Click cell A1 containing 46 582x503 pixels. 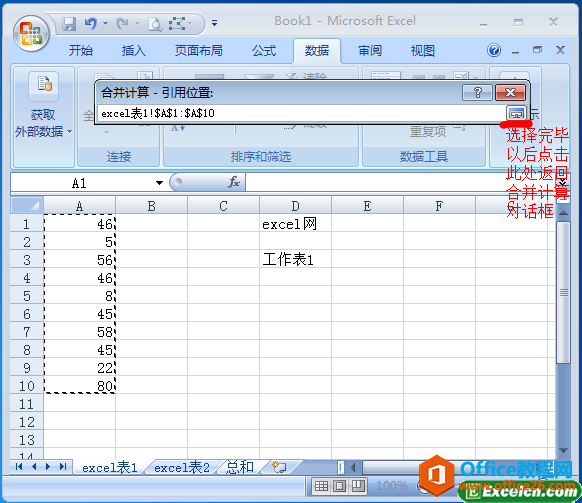(79, 223)
